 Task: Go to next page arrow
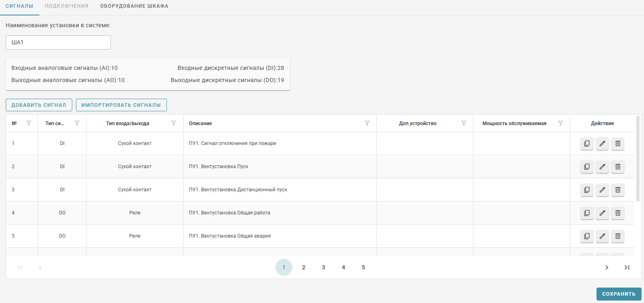click(607, 267)
